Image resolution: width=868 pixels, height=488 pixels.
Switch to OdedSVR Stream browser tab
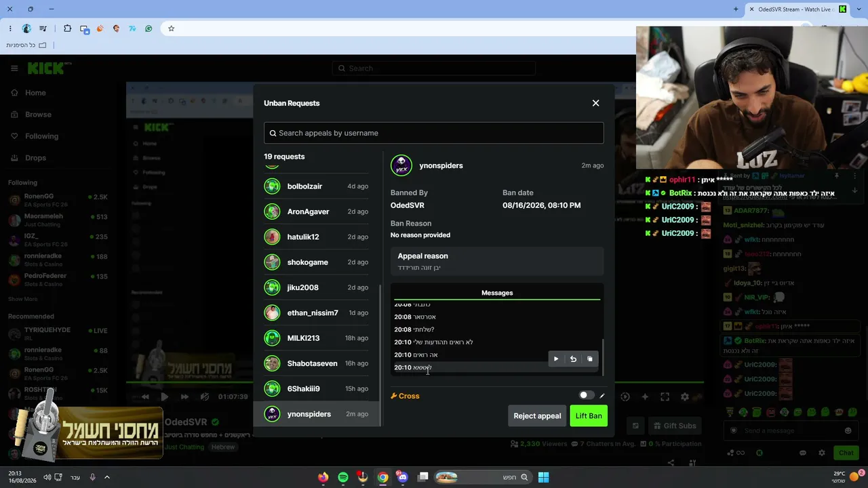(798, 9)
